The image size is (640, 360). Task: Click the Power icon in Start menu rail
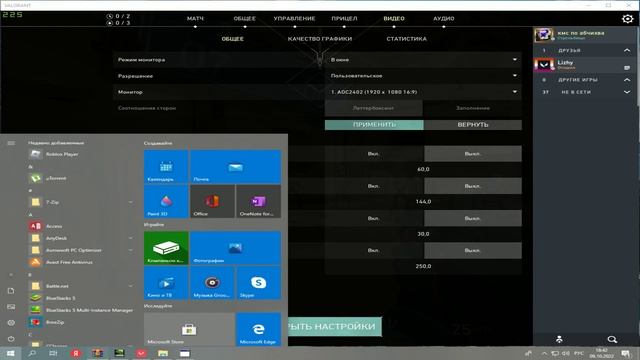tap(11, 338)
